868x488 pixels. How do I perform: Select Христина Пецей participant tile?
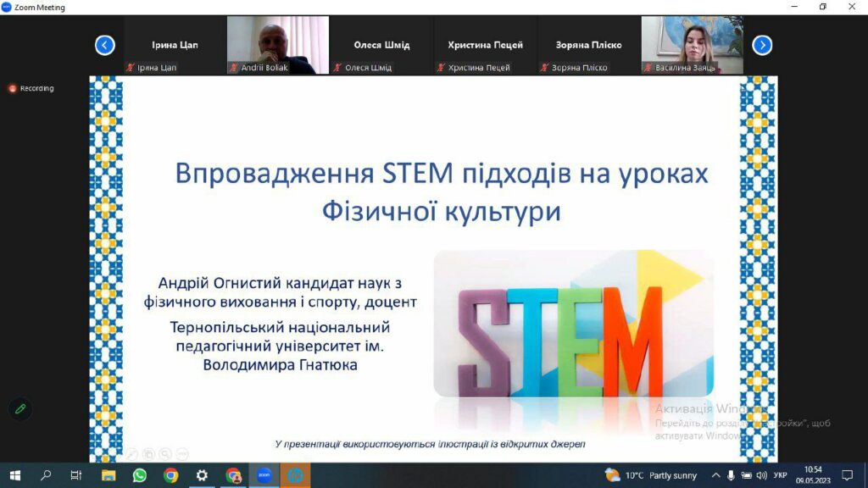pyautogui.click(x=485, y=45)
